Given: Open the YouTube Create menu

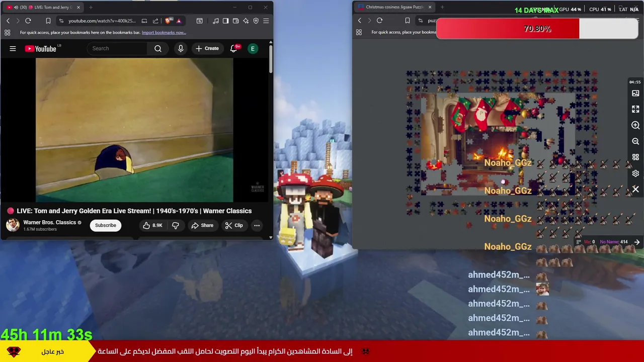Looking at the screenshot, I should pos(207,48).
